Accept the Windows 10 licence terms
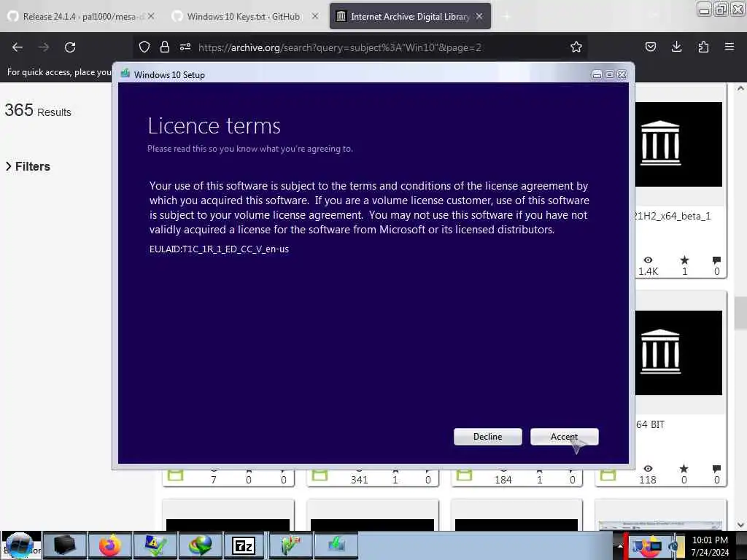The image size is (747, 560). pyautogui.click(x=564, y=437)
